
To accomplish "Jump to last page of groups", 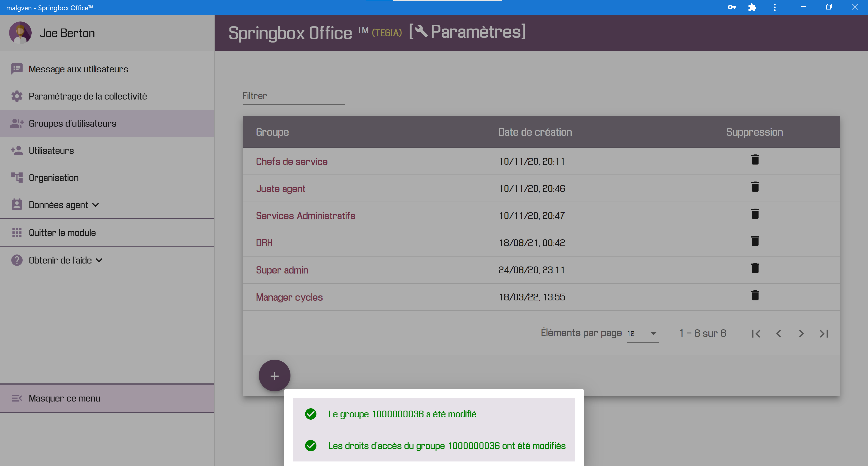I will pyautogui.click(x=823, y=333).
